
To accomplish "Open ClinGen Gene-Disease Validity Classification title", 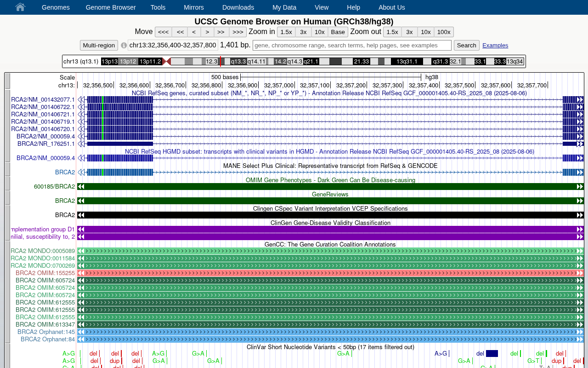I will [330, 223].
